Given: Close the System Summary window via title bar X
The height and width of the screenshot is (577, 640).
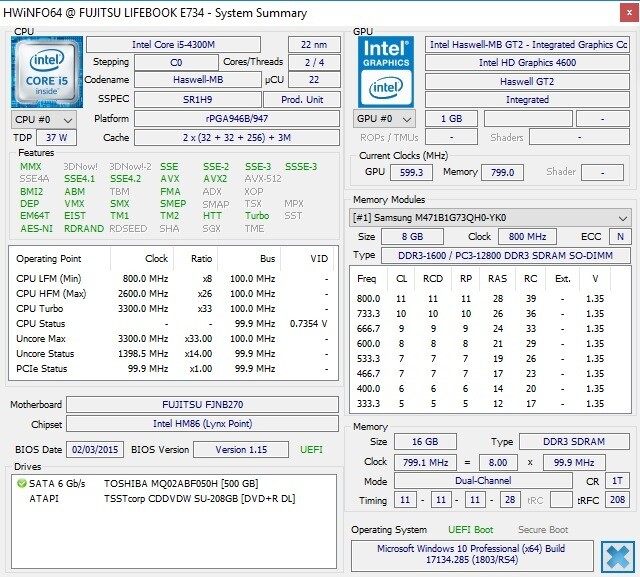Looking at the screenshot, I should pos(629,13).
